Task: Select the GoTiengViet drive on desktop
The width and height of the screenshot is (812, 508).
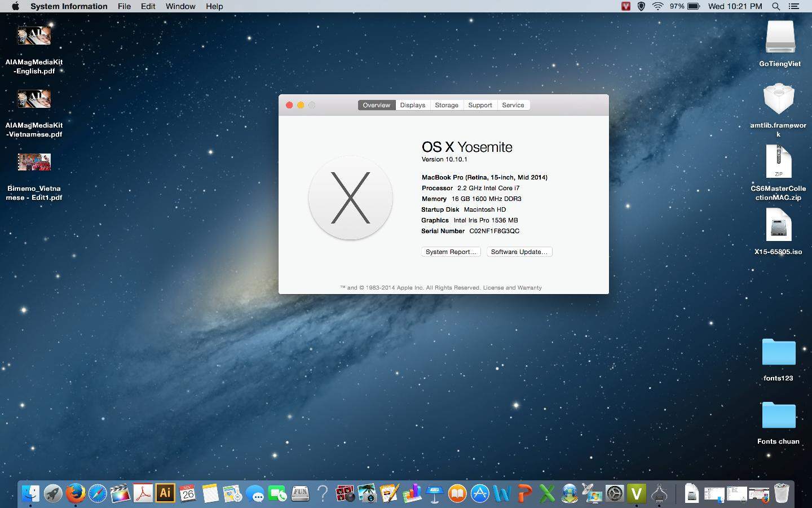Action: (780, 44)
